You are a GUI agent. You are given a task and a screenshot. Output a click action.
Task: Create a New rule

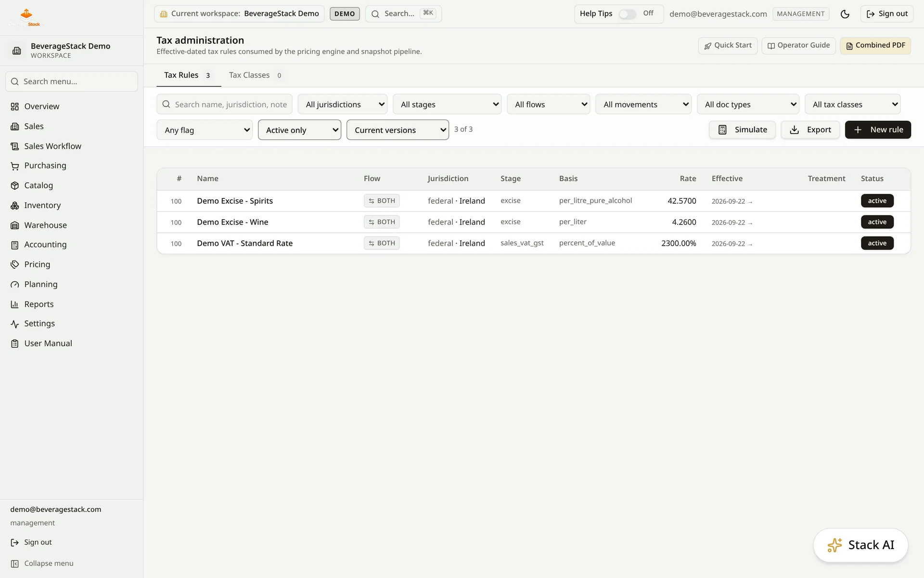pyautogui.click(x=878, y=130)
